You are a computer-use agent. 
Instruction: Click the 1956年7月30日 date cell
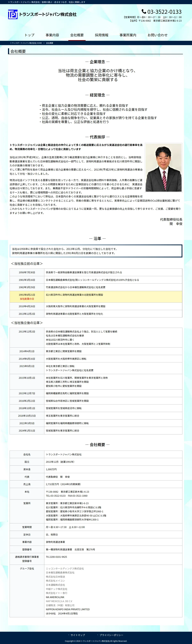tap(27, 272)
